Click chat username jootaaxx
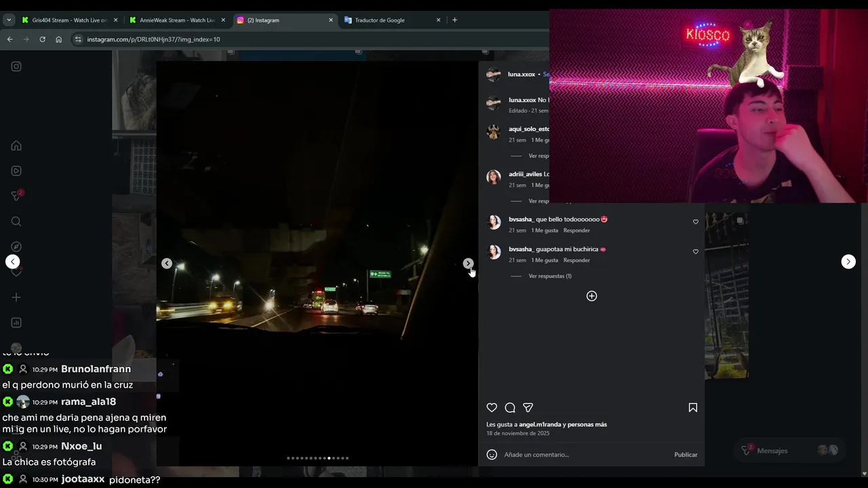This screenshot has width=868, height=488. 83,479
